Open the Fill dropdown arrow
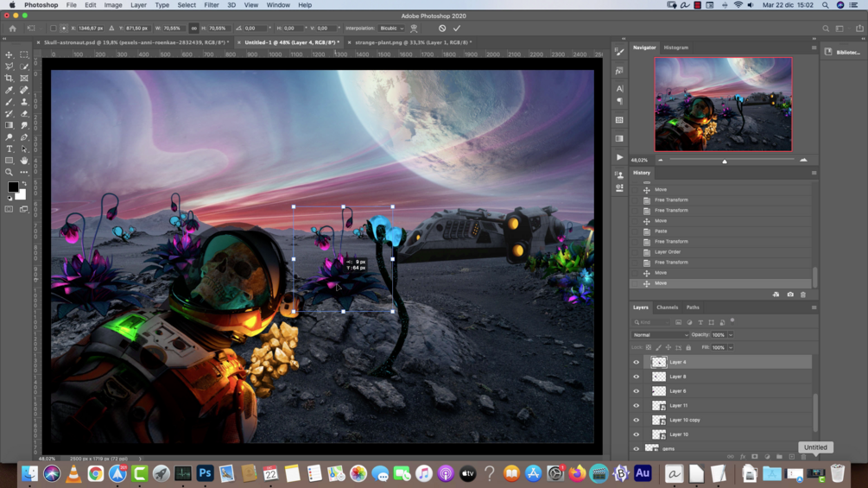868x488 pixels. tap(731, 347)
